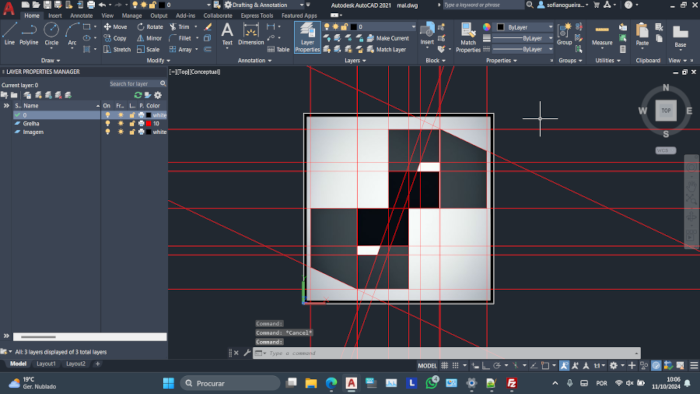Expand the Layers panel dropdown
Screen dimensions: 700x394
coord(355,60)
